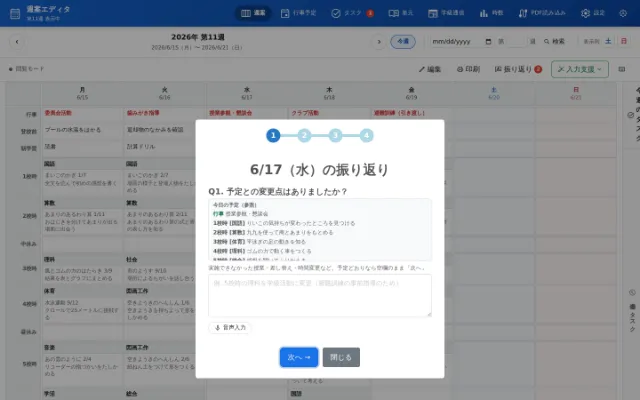The height and width of the screenshot is (400, 640).
Task: Click the 音声入力 microphone button
Action: pyautogui.click(x=230, y=327)
